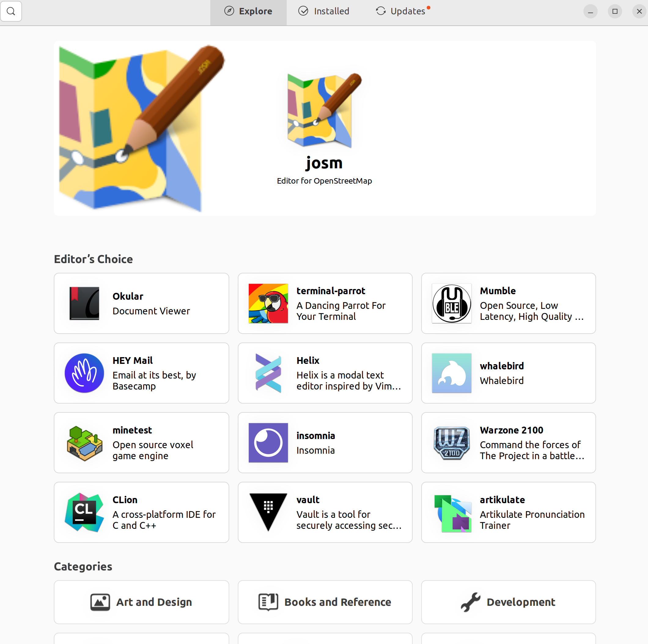The height and width of the screenshot is (644, 648).
Task: Open the HEY Mail hand icon
Action: click(84, 373)
